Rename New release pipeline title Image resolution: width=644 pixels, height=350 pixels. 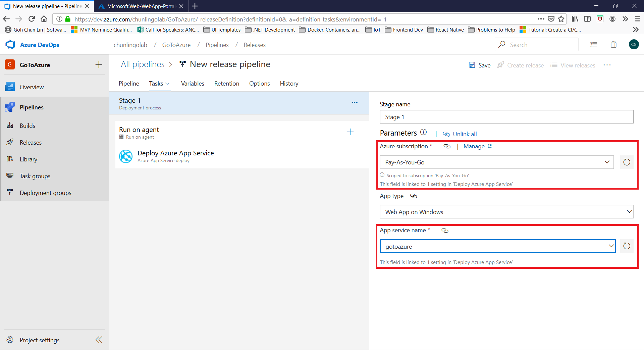230,64
